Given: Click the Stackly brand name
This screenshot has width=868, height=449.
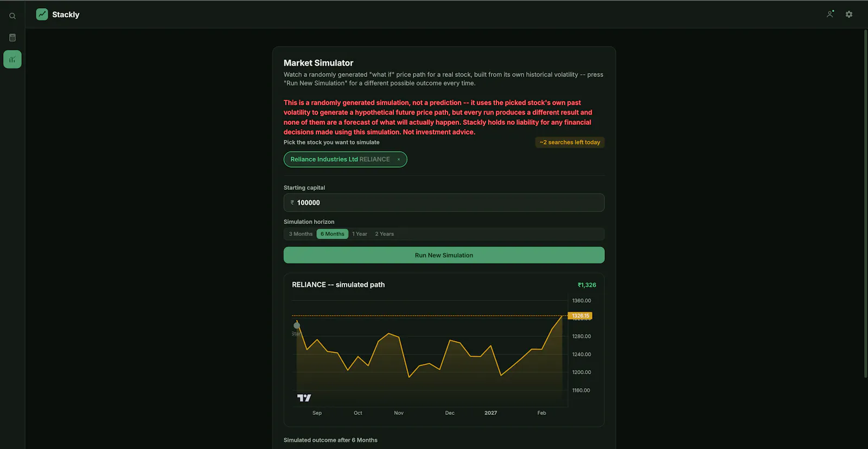Looking at the screenshot, I should (x=66, y=15).
